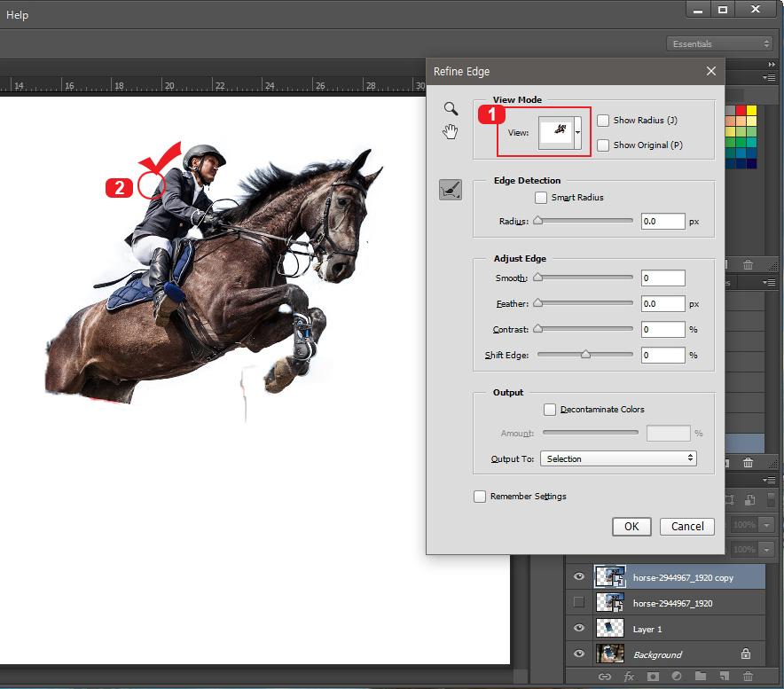Screen dimensions: 784x689
Task: Click trash icon under Swatches panel
Action: coord(748,265)
